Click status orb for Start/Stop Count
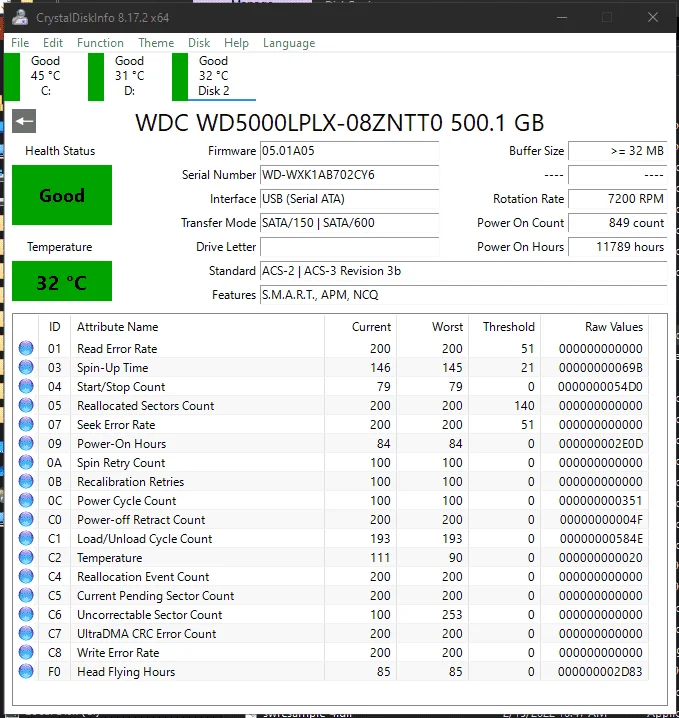 [26, 386]
